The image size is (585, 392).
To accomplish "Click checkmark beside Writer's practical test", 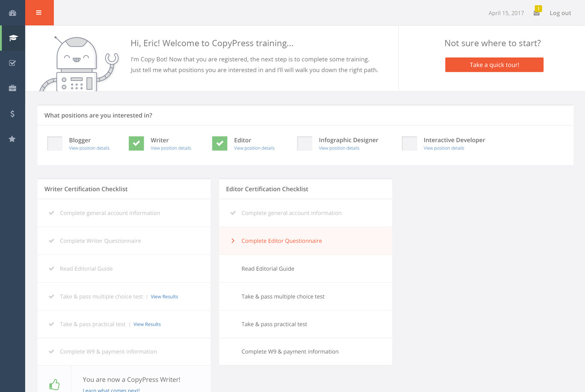I will 51,324.
